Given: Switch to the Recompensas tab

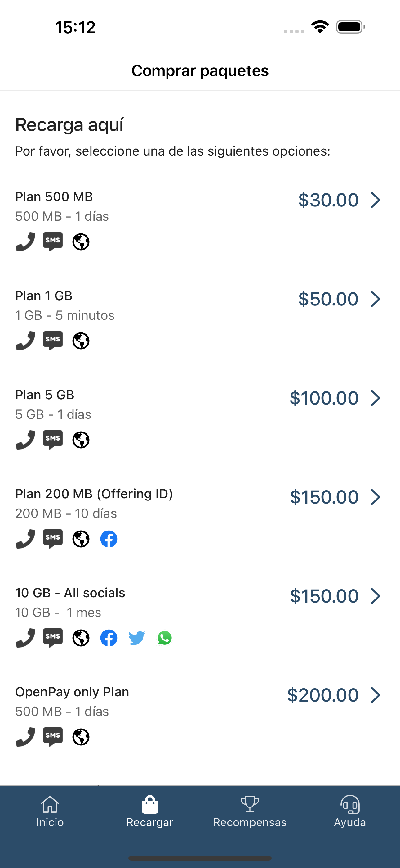Looking at the screenshot, I should pos(250,811).
